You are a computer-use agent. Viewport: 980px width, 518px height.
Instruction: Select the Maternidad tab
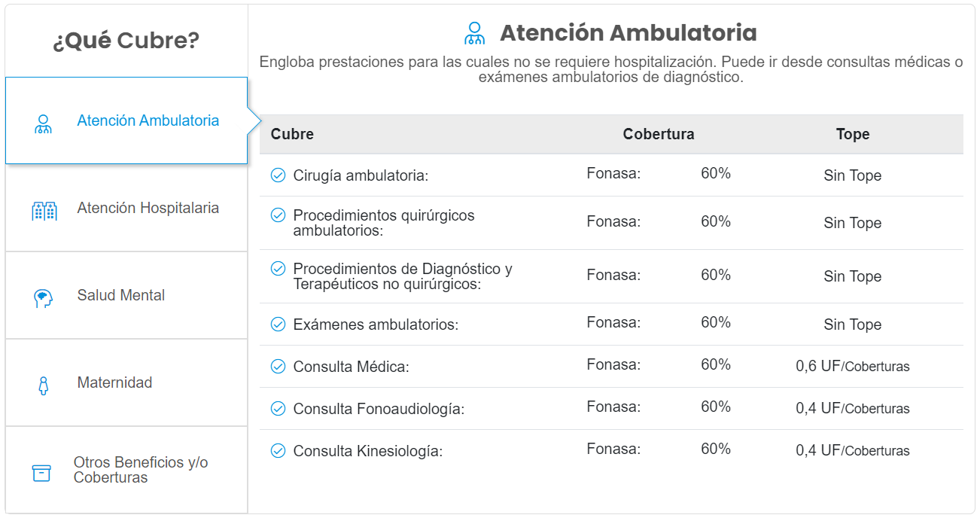[114, 382]
